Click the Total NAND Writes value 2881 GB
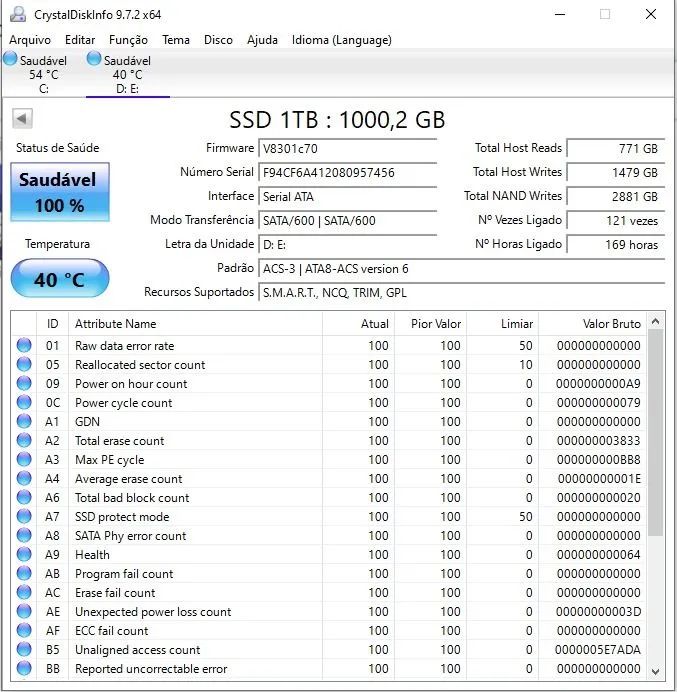 [616, 196]
